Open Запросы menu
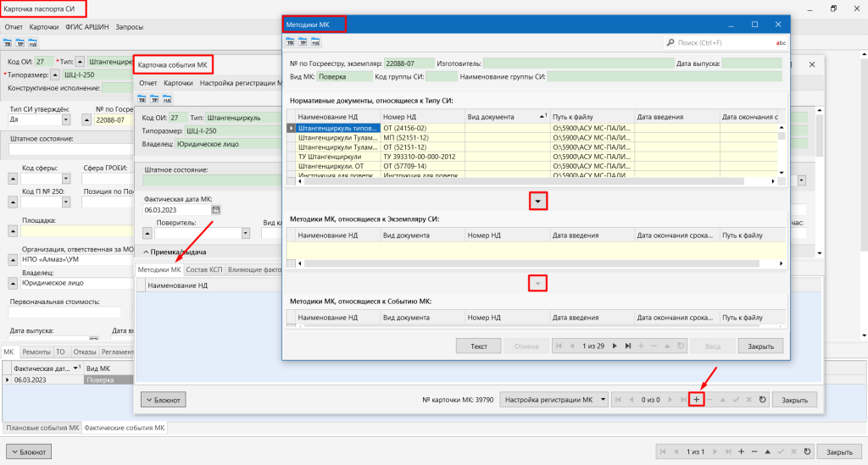Viewport: 868px width, 465px height. click(130, 27)
